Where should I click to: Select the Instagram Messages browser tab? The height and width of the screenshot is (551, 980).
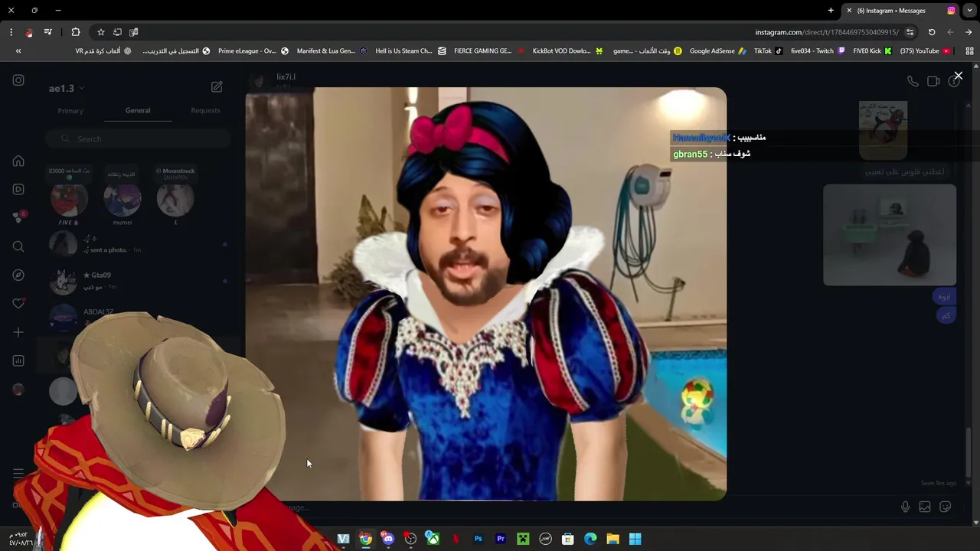[x=900, y=11]
